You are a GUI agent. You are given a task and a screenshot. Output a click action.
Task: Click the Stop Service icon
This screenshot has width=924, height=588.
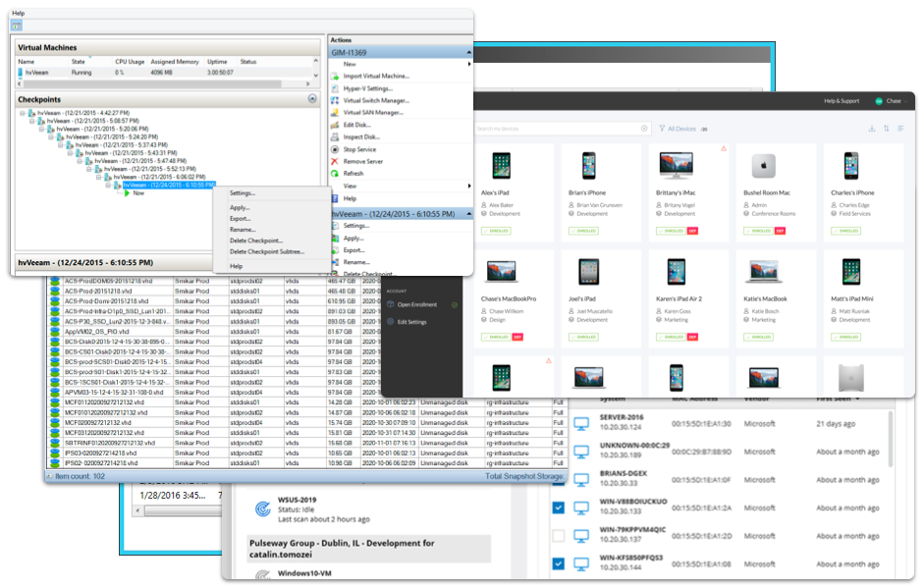[x=335, y=149]
